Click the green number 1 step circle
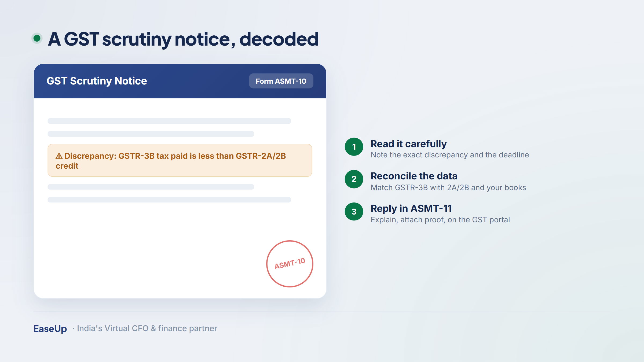Image resolution: width=644 pixels, height=362 pixels. tap(354, 147)
